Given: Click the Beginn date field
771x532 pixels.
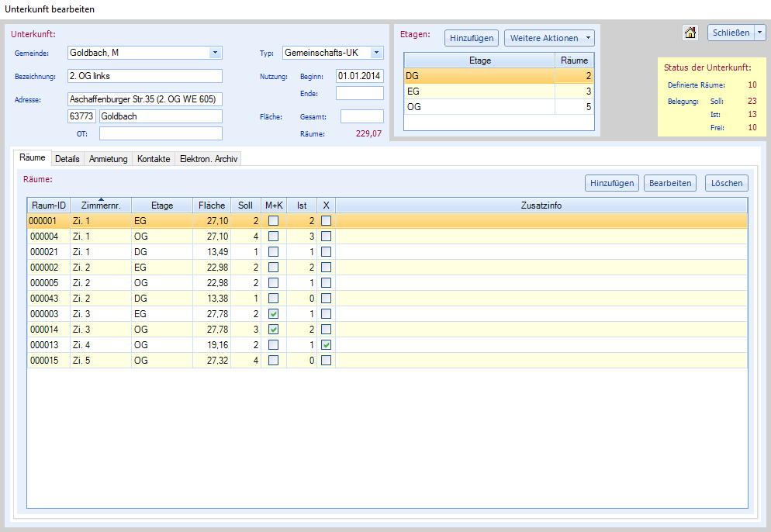Looking at the screenshot, I should 360,76.
